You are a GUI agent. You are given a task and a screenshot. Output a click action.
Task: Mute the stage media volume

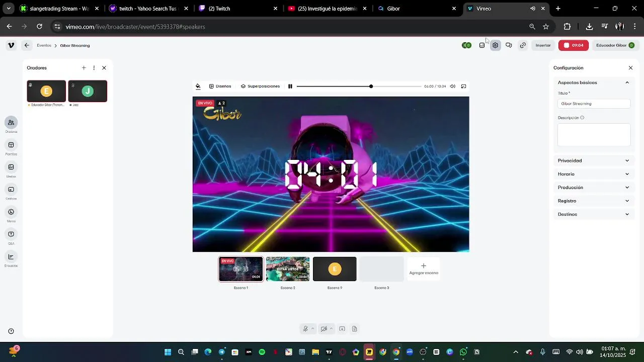pos(452,86)
